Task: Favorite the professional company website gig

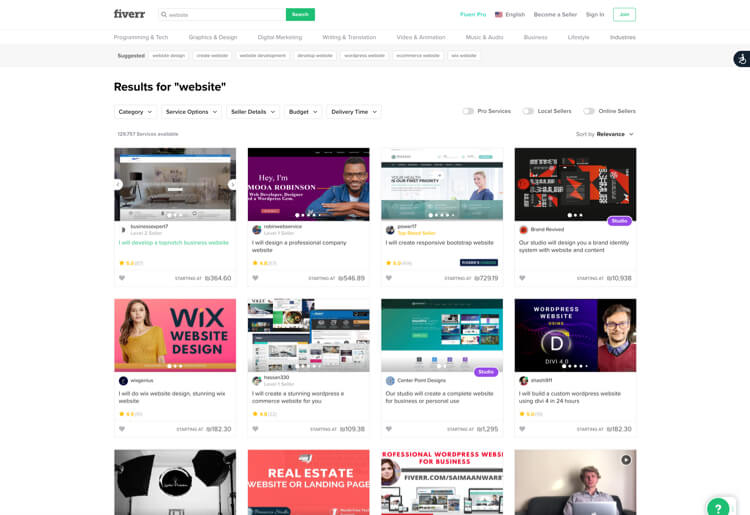Action: tap(255, 278)
